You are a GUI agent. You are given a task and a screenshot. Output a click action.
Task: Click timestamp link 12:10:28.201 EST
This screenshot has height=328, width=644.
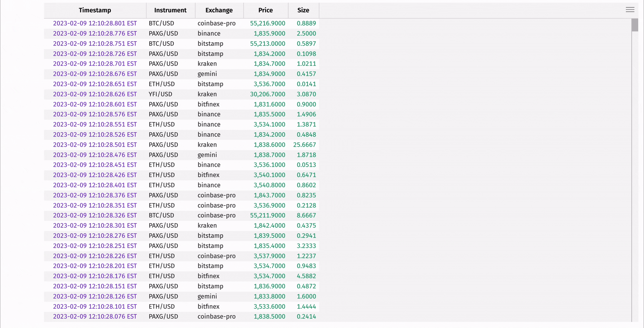click(x=95, y=266)
